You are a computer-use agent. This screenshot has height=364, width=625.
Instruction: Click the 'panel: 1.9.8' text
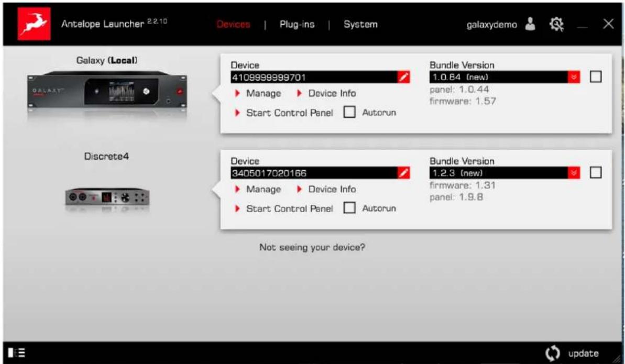click(456, 197)
